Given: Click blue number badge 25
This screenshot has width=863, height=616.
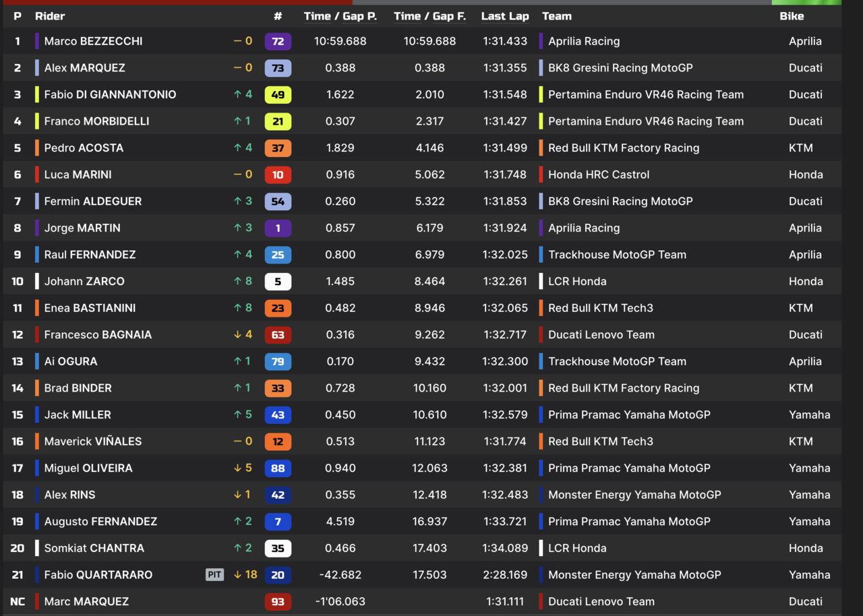Looking at the screenshot, I should point(278,255).
